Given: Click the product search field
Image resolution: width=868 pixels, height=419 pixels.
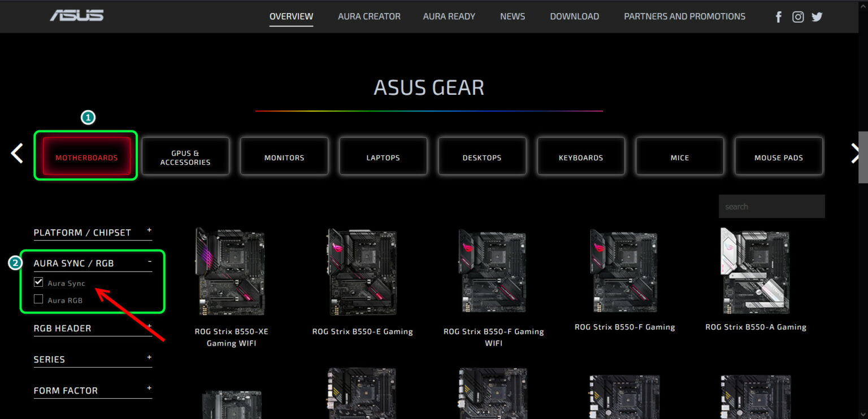Looking at the screenshot, I should pos(771,207).
